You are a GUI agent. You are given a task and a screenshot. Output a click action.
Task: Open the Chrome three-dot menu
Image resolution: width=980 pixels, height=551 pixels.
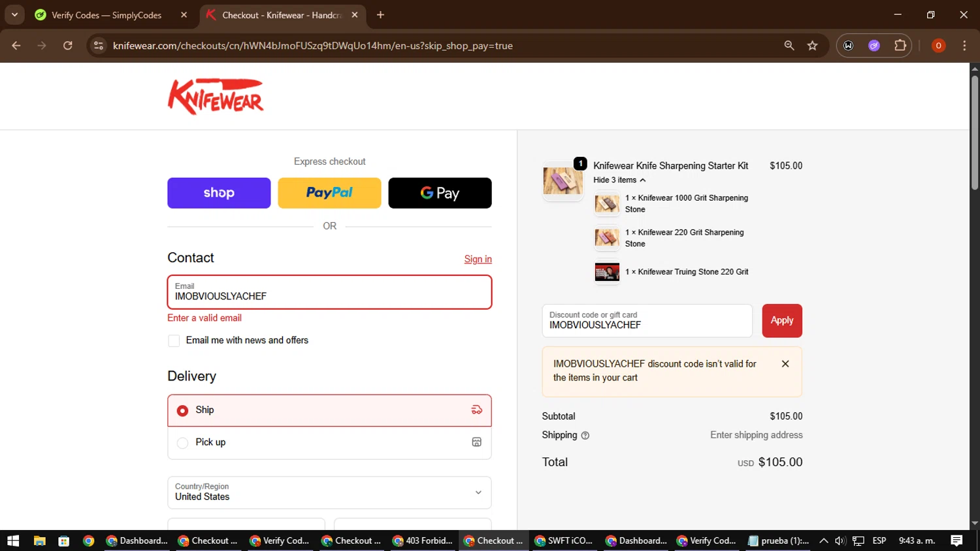tap(964, 46)
